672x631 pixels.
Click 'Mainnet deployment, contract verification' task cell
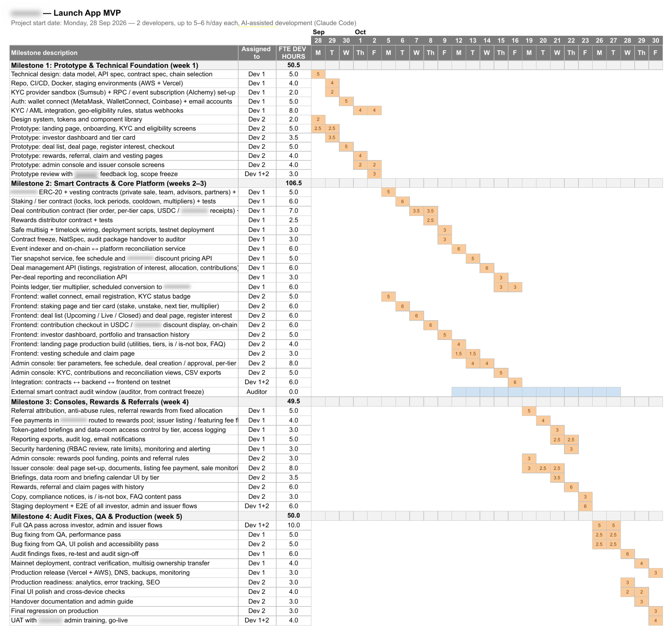pyautogui.click(x=124, y=563)
